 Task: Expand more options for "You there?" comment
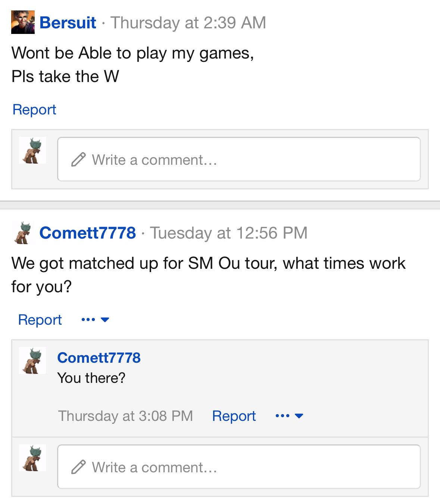click(x=289, y=416)
